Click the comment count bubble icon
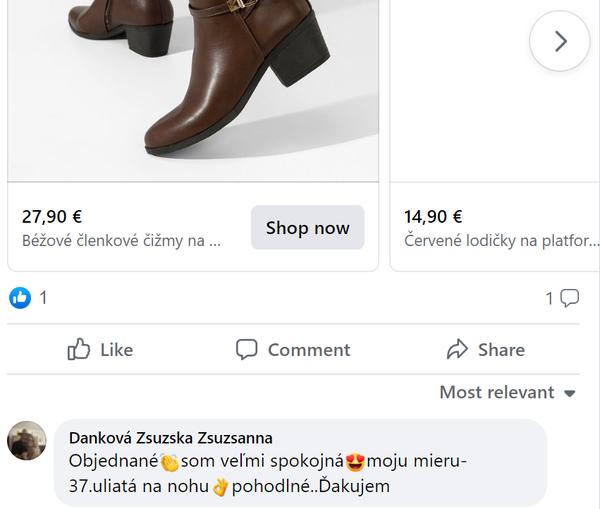 (570, 297)
